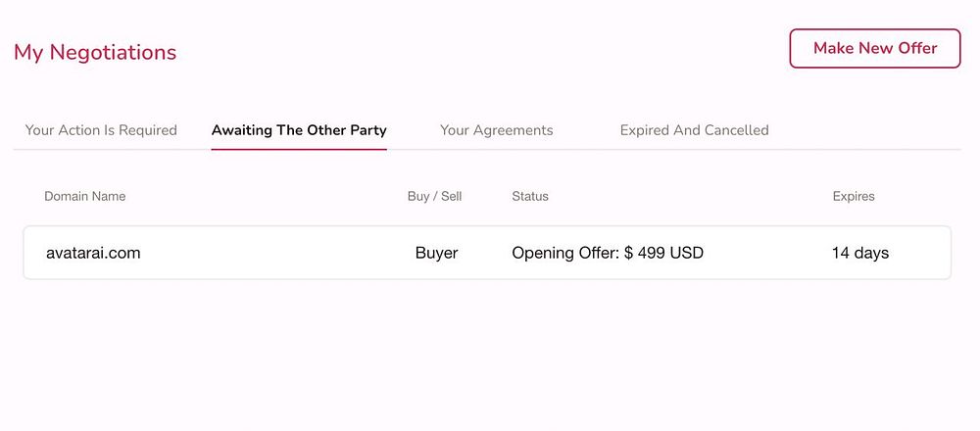Click the My Negotiations heading
Screen dimensions: 980x431
click(x=95, y=52)
